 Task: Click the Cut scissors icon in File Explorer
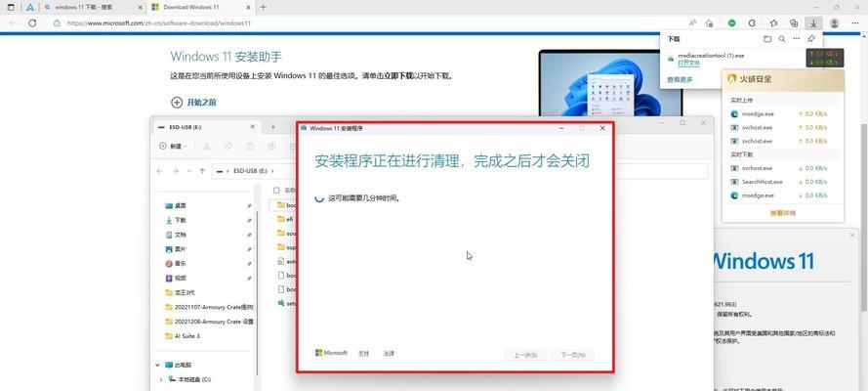click(x=206, y=147)
